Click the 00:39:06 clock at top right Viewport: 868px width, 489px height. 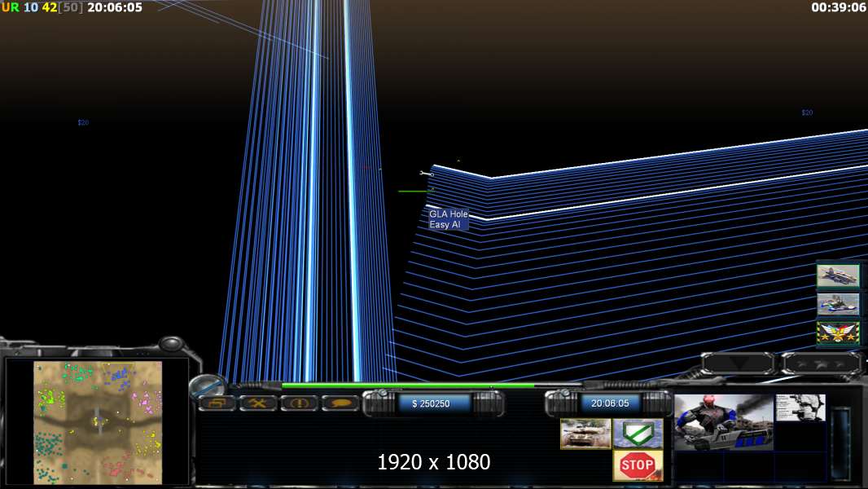838,7
